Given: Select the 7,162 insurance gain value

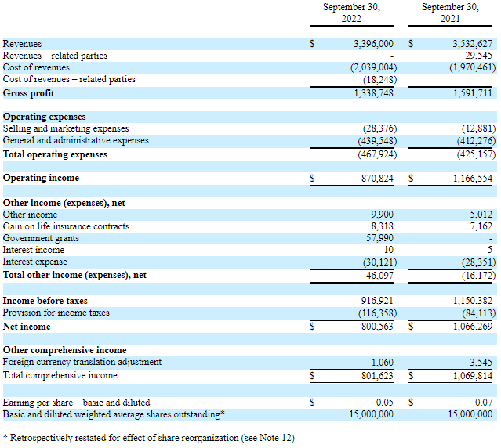Looking at the screenshot, I should (x=481, y=226).
